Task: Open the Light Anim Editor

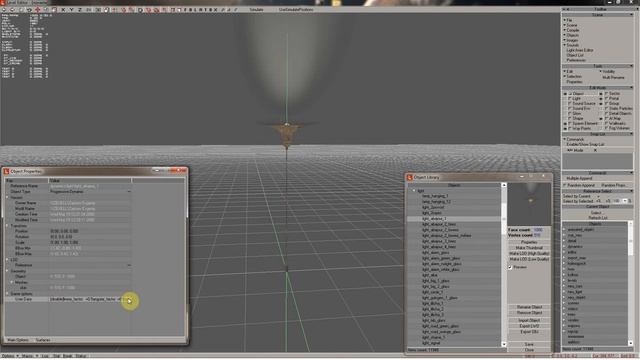Action: point(580,50)
